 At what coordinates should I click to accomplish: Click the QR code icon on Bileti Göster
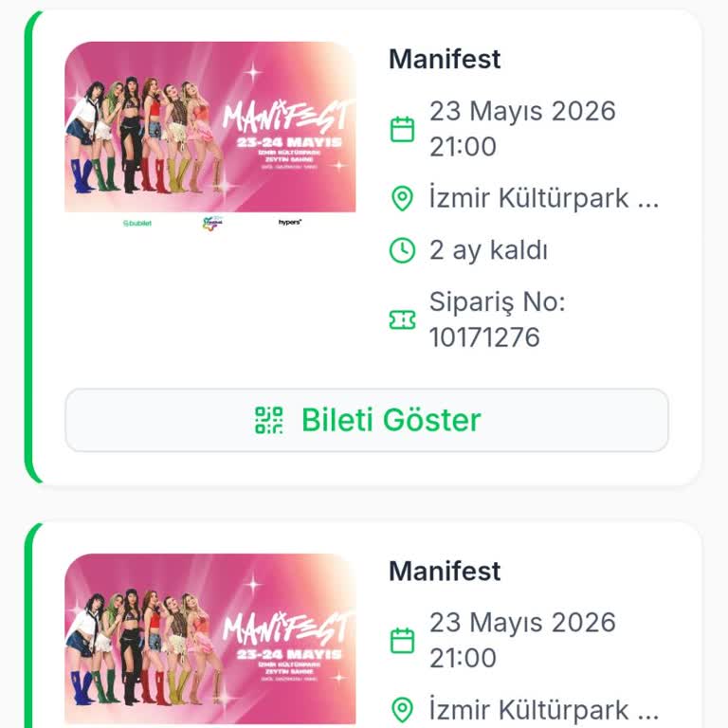point(269,420)
